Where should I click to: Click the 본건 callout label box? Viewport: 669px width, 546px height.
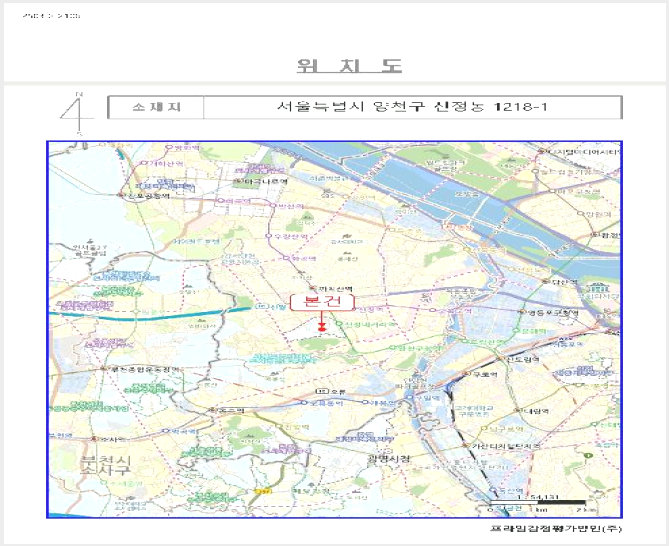click(322, 302)
